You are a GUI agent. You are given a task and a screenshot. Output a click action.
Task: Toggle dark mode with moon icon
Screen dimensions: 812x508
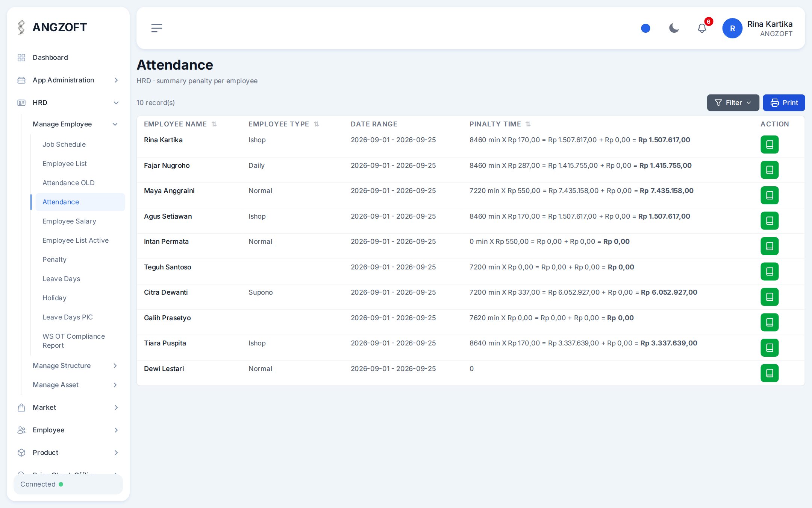[674, 28]
